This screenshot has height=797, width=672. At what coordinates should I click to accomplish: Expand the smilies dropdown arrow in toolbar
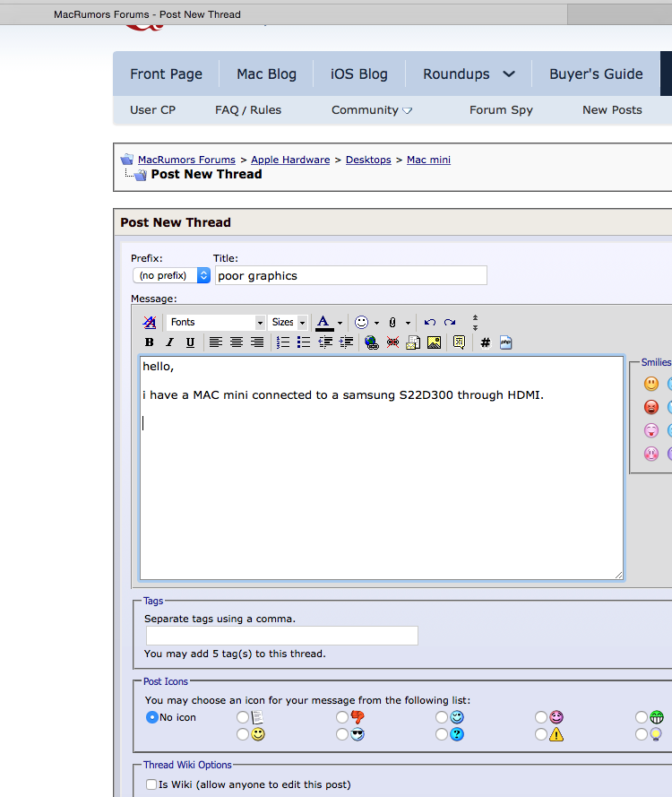[x=376, y=323]
